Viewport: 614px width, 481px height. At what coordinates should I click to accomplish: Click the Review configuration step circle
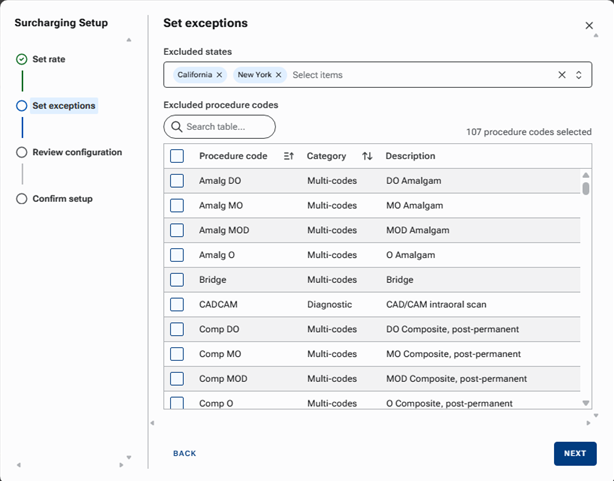(22, 152)
